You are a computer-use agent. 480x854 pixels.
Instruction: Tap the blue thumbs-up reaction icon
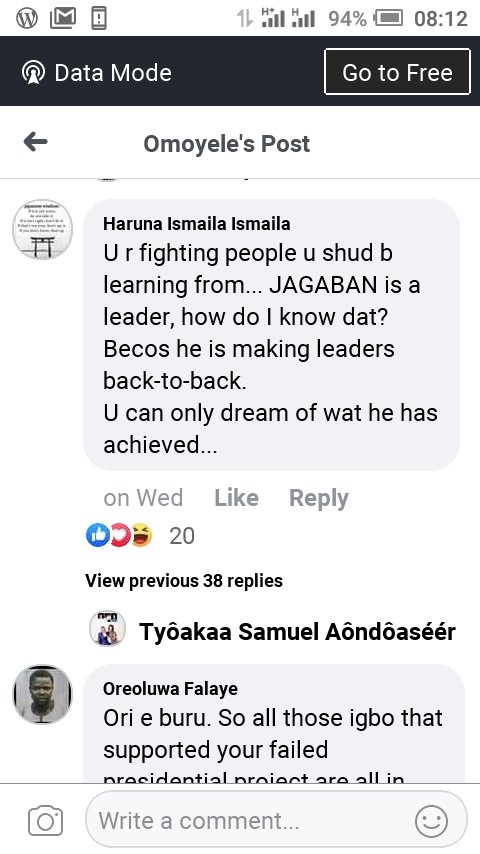[x=98, y=535]
